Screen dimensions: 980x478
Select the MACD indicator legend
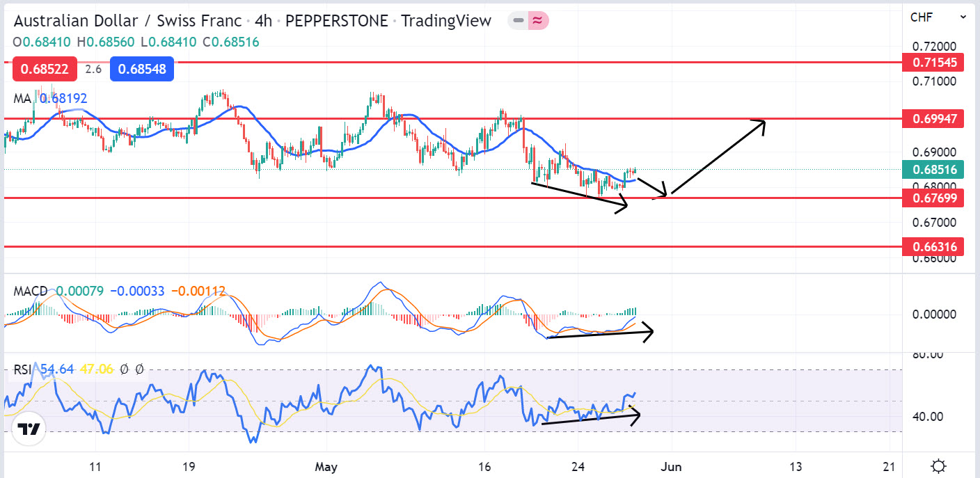point(31,291)
